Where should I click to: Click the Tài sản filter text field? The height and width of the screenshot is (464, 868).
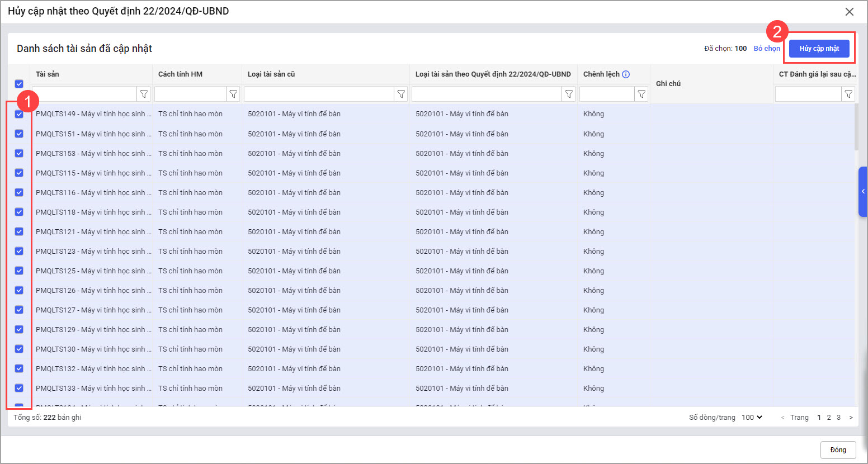tap(85, 94)
